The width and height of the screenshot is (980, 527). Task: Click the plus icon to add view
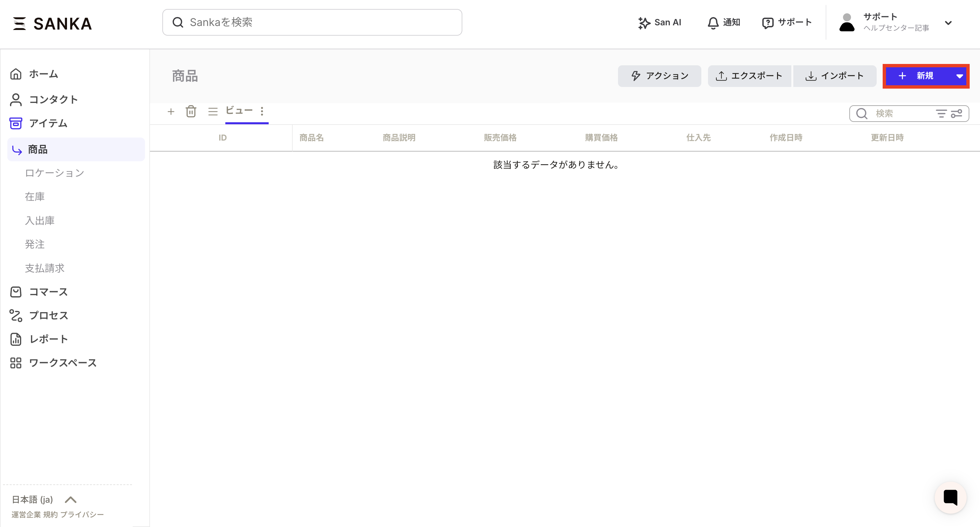click(171, 111)
